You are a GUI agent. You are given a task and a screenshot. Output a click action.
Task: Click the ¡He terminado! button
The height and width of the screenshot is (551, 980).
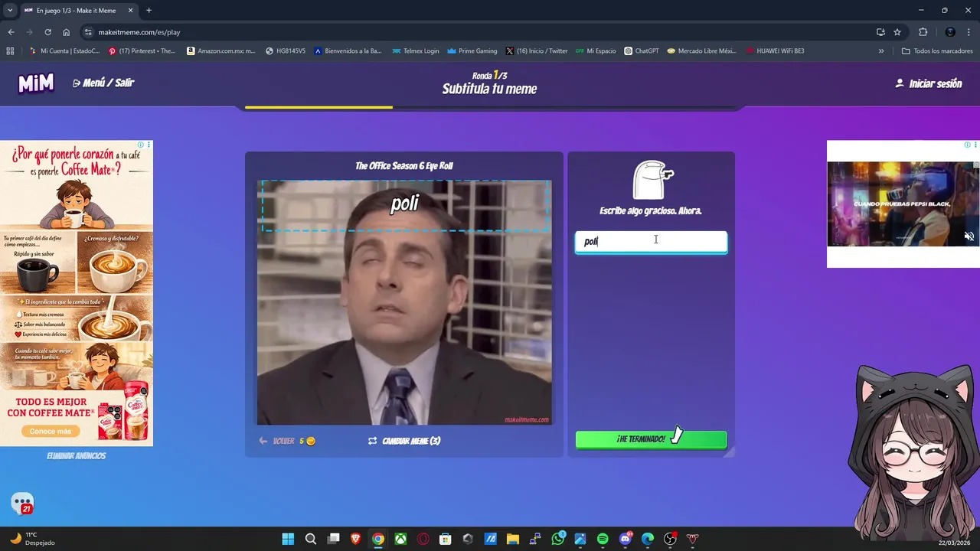(651, 439)
